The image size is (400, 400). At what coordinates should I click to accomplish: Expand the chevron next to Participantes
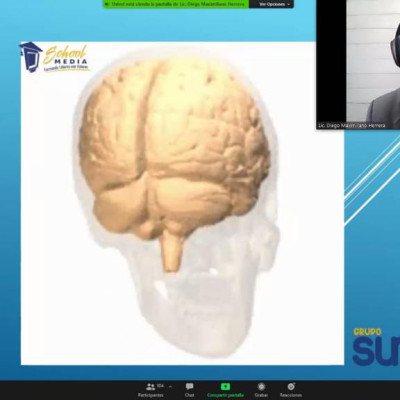(x=170, y=387)
